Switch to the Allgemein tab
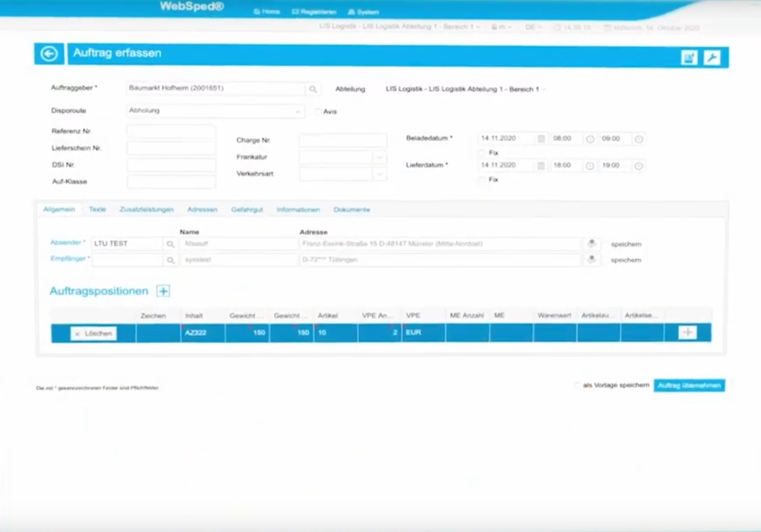 tap(59, 210)
